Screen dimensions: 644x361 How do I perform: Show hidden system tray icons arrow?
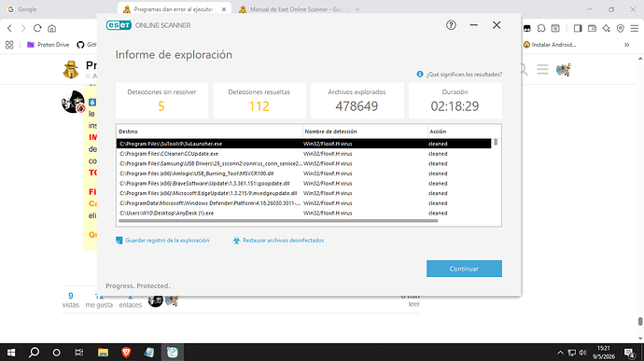(x=560, y=353)
